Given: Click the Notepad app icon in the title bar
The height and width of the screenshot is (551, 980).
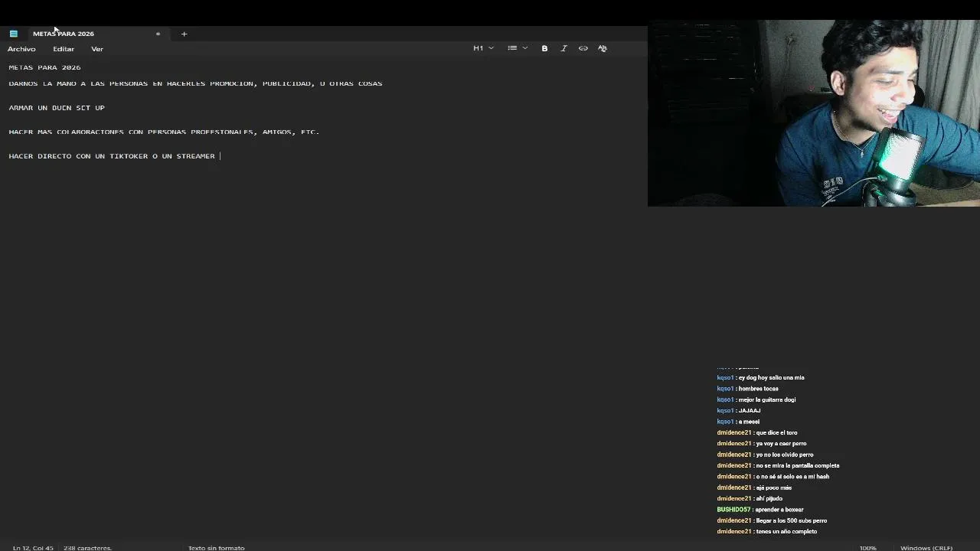Looking at the screenshot, I should tap(13, 34).
